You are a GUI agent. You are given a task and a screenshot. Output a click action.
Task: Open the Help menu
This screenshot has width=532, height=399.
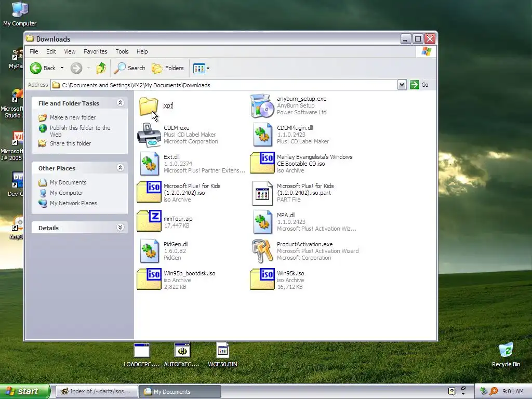pyautogui.click(x=142, y=51)
